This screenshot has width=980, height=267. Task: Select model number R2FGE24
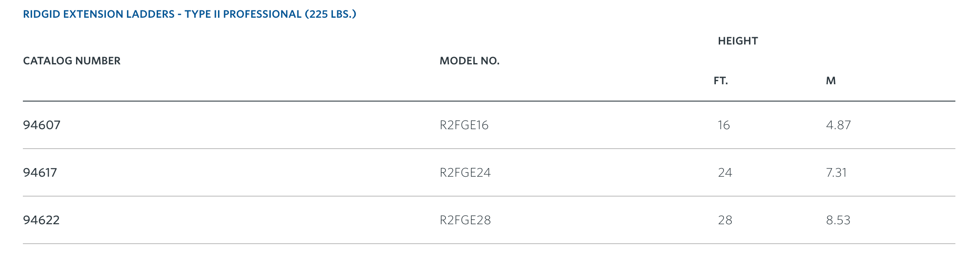coord(465,173)
